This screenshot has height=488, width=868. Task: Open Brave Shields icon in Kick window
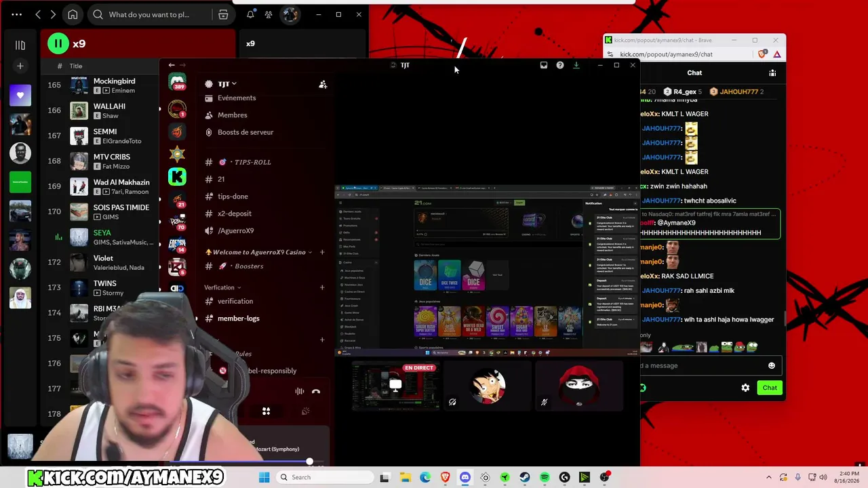[x=764, y=54]
